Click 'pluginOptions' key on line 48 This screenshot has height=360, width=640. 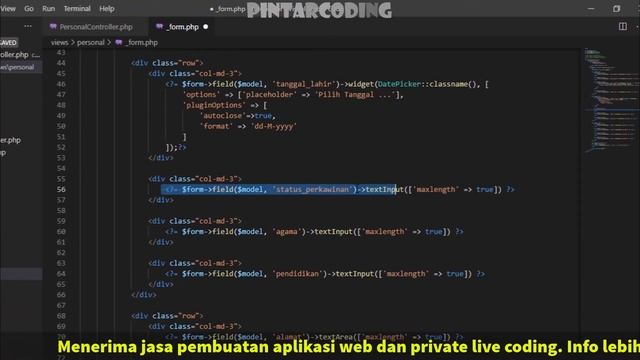point(214,105)
